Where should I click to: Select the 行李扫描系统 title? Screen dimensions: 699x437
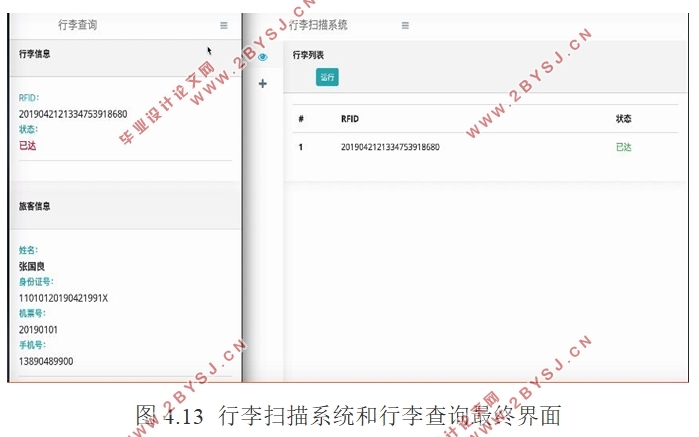(x=318, y=25)
